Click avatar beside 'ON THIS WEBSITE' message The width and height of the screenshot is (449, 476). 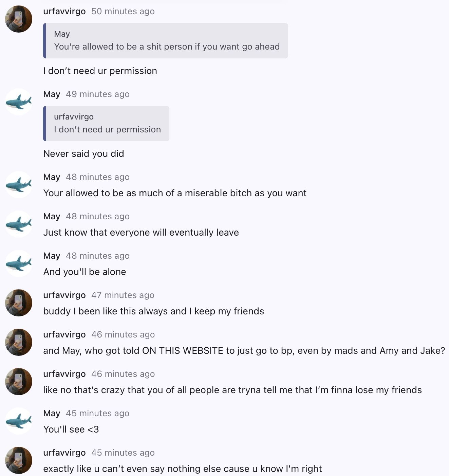click(19, 342)
